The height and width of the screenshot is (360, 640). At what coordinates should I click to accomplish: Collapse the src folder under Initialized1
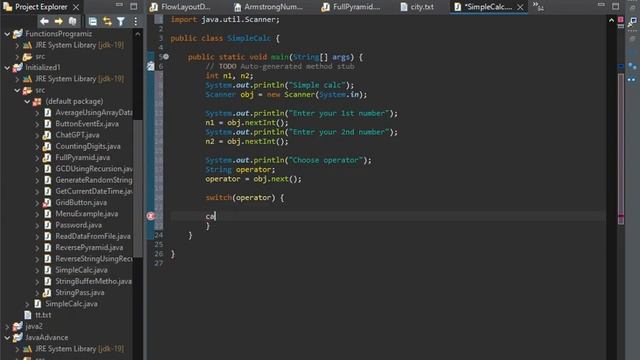[x=17, y=90]
